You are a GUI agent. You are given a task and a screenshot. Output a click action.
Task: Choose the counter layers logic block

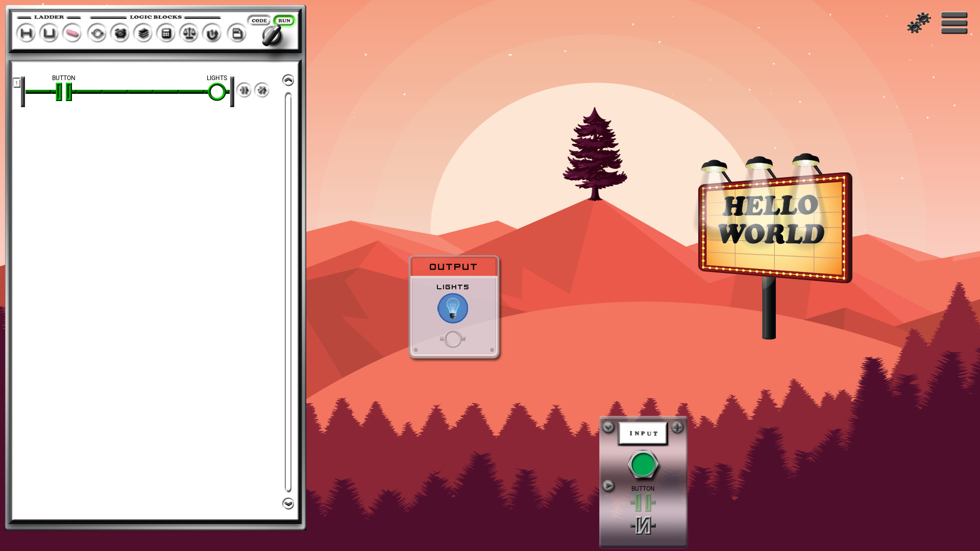(x=143, y=34)
